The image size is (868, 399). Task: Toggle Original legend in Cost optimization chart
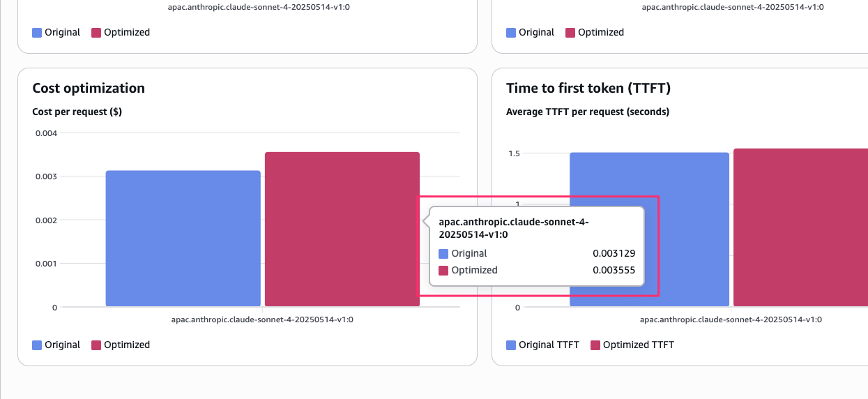coord(56,345)
